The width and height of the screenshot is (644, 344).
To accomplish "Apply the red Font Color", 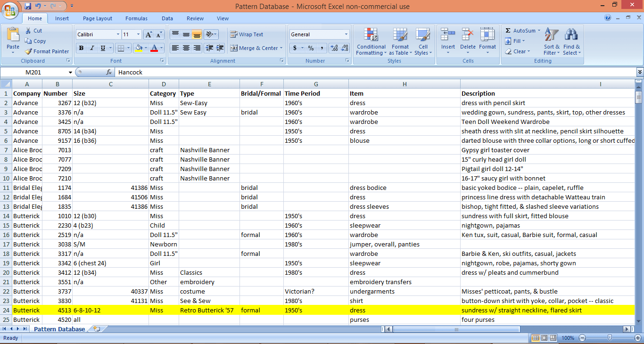I will tap(154, 48).
